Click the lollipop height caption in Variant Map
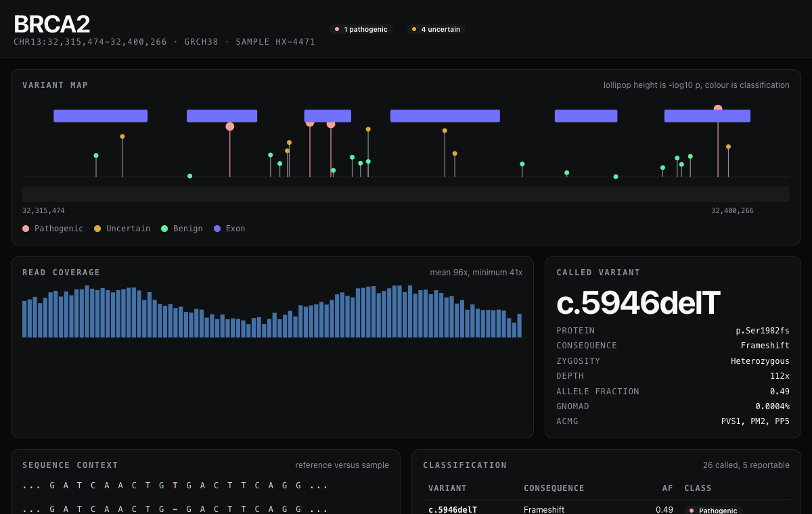This screenshot has height=514, width=812. pos(696,85)
